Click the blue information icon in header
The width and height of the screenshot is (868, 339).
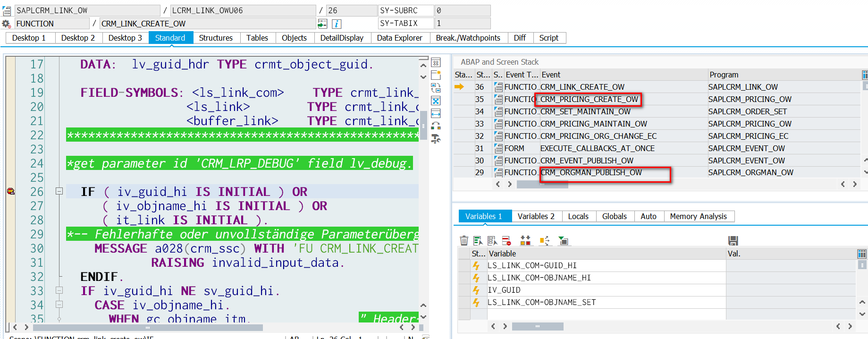(x=337, y=24)
